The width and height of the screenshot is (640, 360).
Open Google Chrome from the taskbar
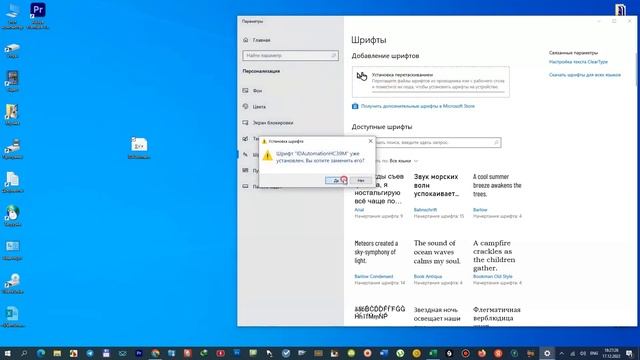[155, 353]
